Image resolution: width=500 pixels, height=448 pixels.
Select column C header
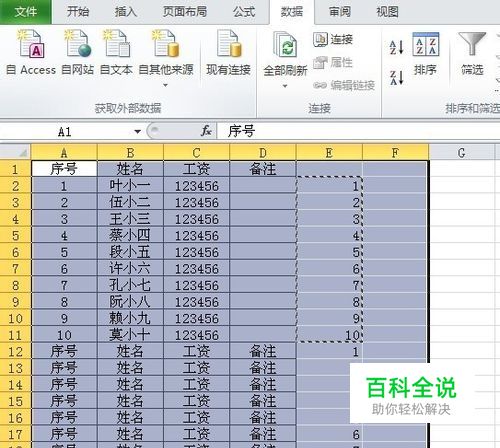(x=197, y=152)
